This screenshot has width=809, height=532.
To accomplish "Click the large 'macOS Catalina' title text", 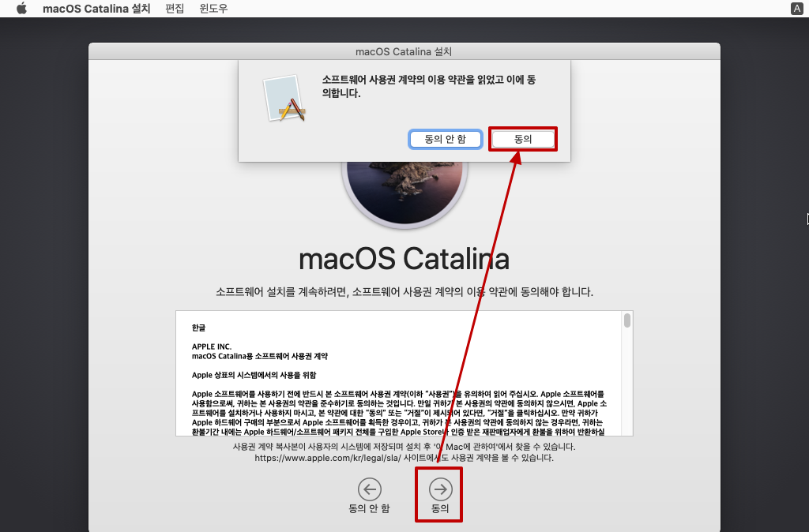I will tap(404, 259).
